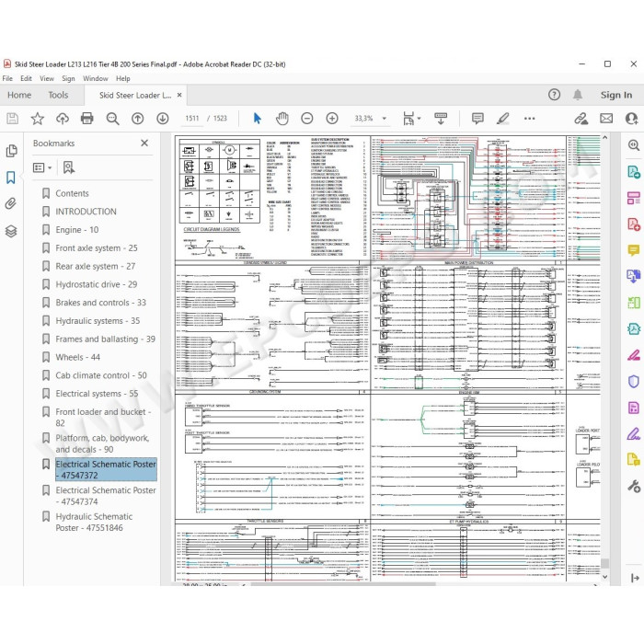Click the Save file icon
The width and height of the screenshot is (644, 644).
tap(12, 119)
